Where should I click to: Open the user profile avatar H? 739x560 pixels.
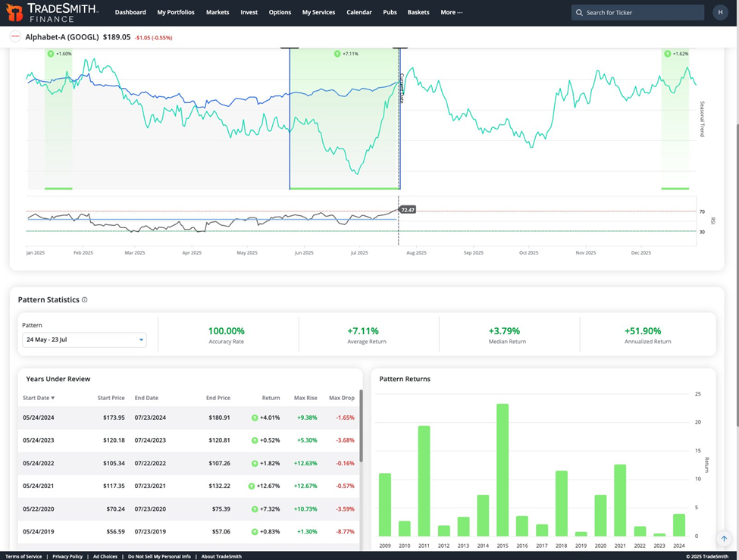(x=719, y=12)
